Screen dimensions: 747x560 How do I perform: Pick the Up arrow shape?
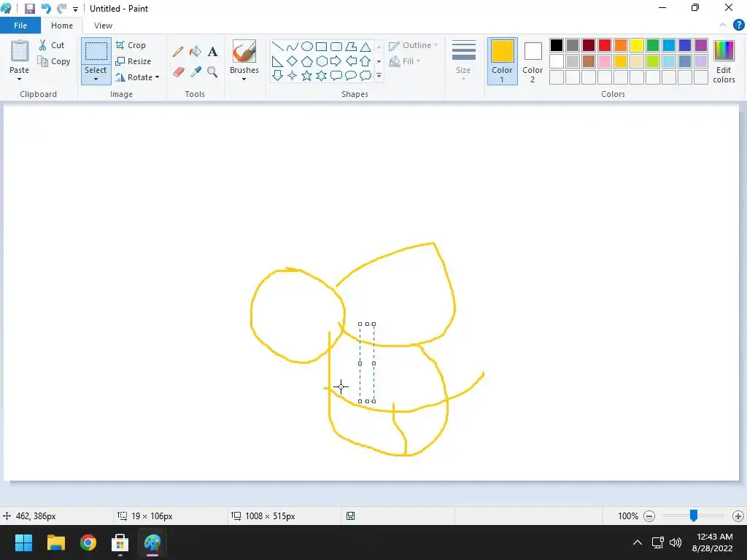click(x=365, y=61)
